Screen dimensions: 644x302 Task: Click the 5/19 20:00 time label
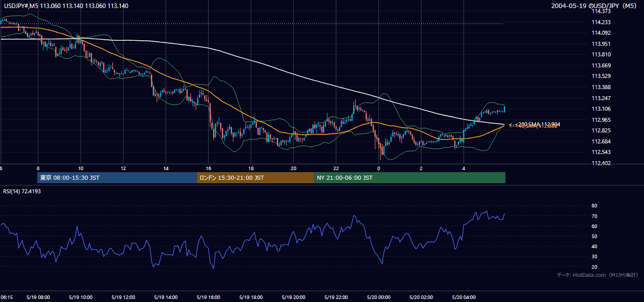[294, 297]
